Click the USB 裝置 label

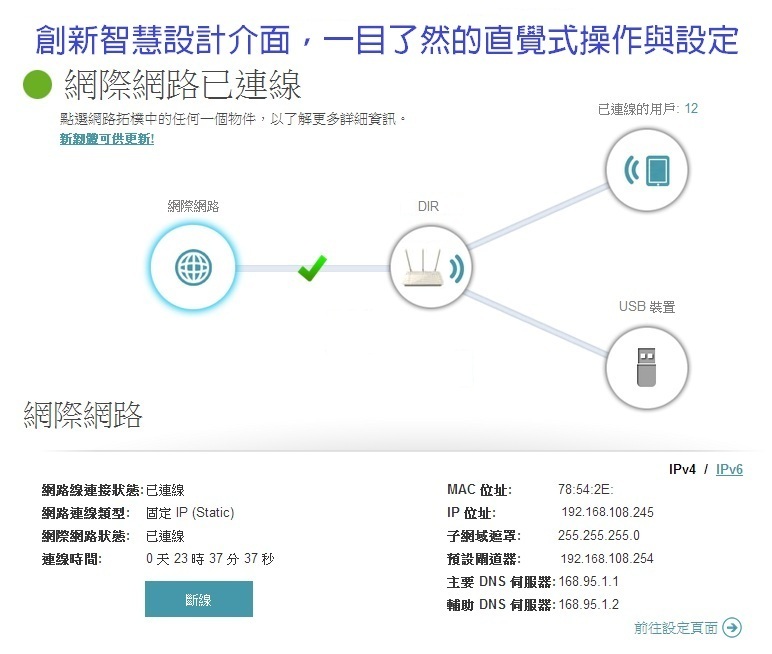pos(647,307)
